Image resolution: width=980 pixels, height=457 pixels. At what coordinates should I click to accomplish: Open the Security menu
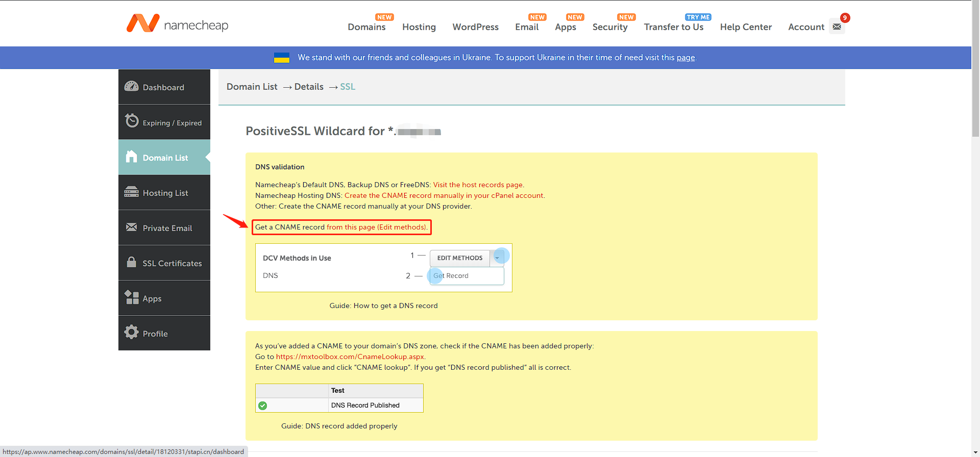[610, 27]
